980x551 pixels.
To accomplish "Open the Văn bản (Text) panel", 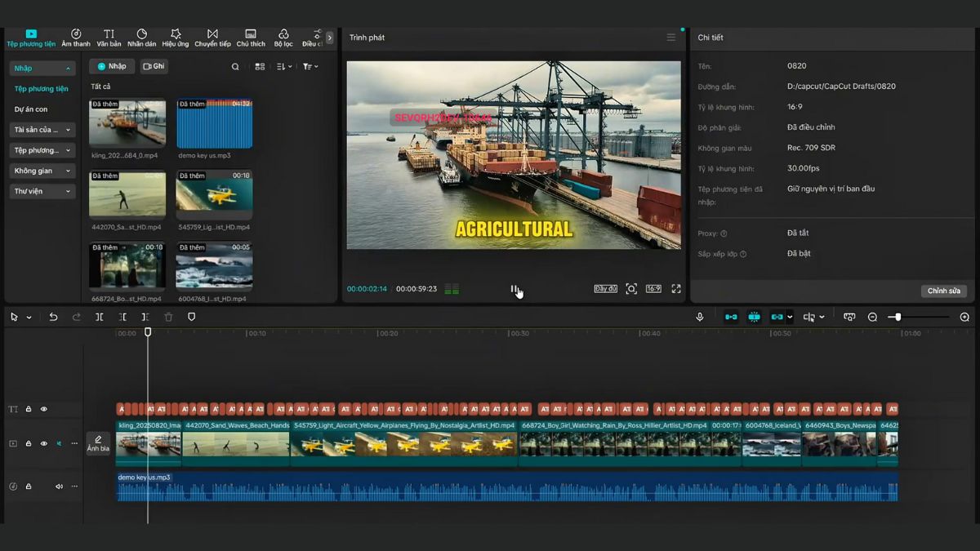I will coord(109,36).
